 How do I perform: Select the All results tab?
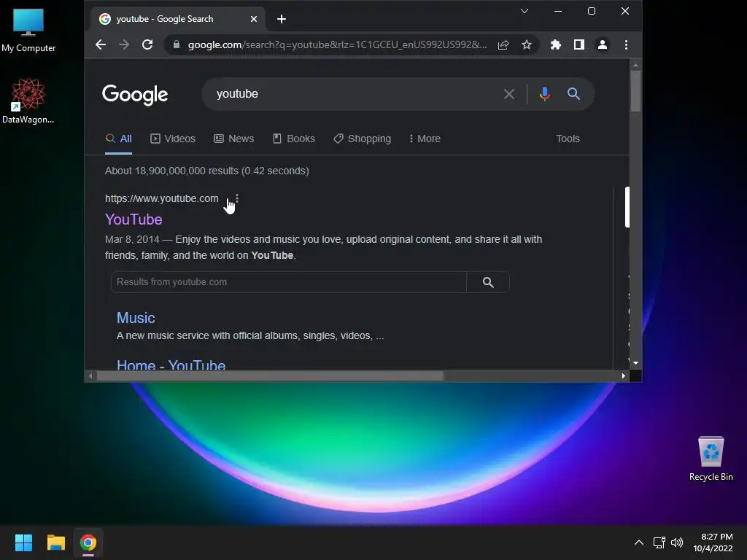click(x=119, y=139)
